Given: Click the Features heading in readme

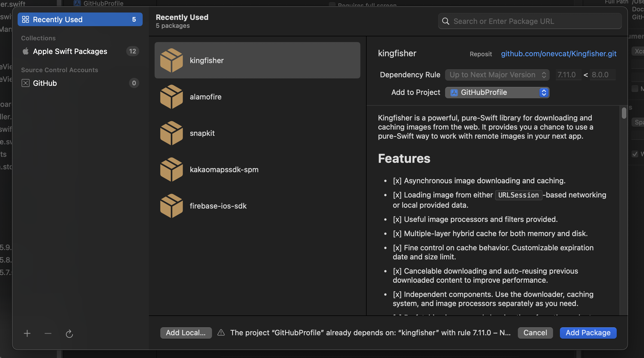Looking at the screenshot, I should (404, 158).
